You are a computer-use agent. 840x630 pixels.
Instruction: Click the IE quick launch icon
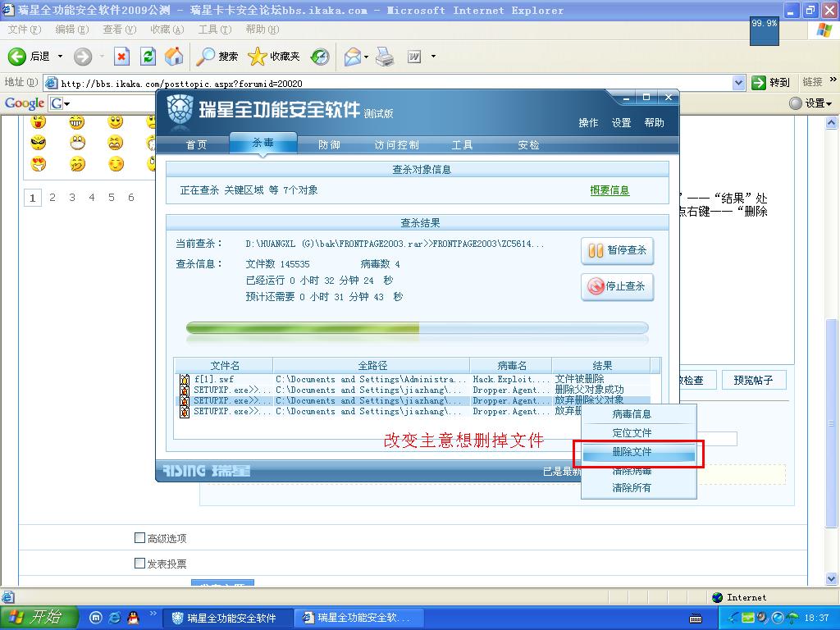coord(115,618)
